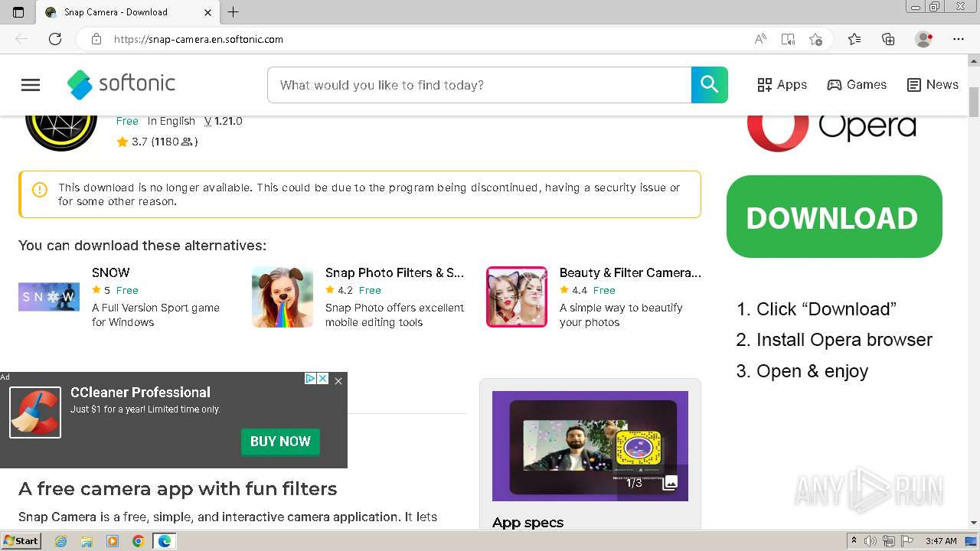The height and width of the screenshot is (551, 980).
Task: Click the Windows Start button
Action: pos(21,540)
